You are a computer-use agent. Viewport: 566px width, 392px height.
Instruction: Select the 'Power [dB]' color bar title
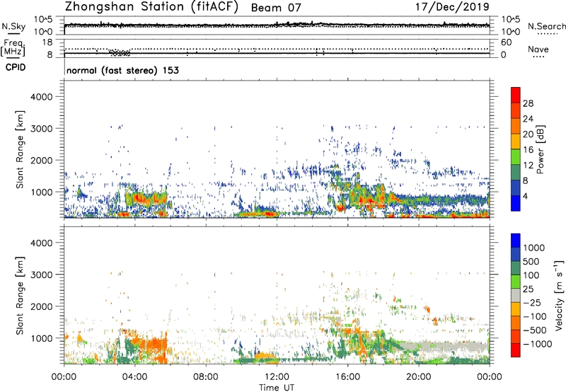(x=540, y=149)
